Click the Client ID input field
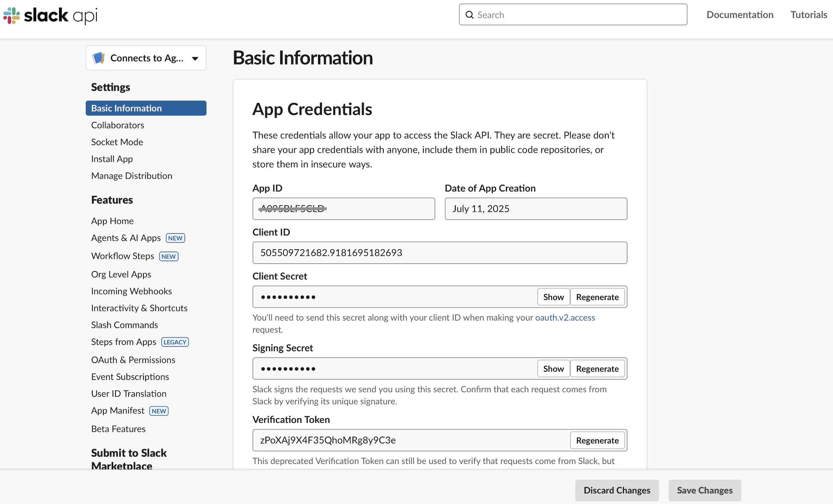 (439, 253)
